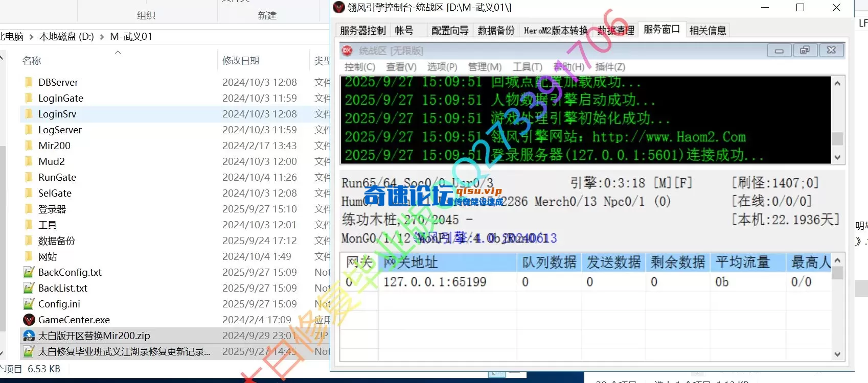Switch to the 帐号 tab
Image resolution: width=868 pixels, height=383 pixels.
pyautogui.click(x=404, y=31)
